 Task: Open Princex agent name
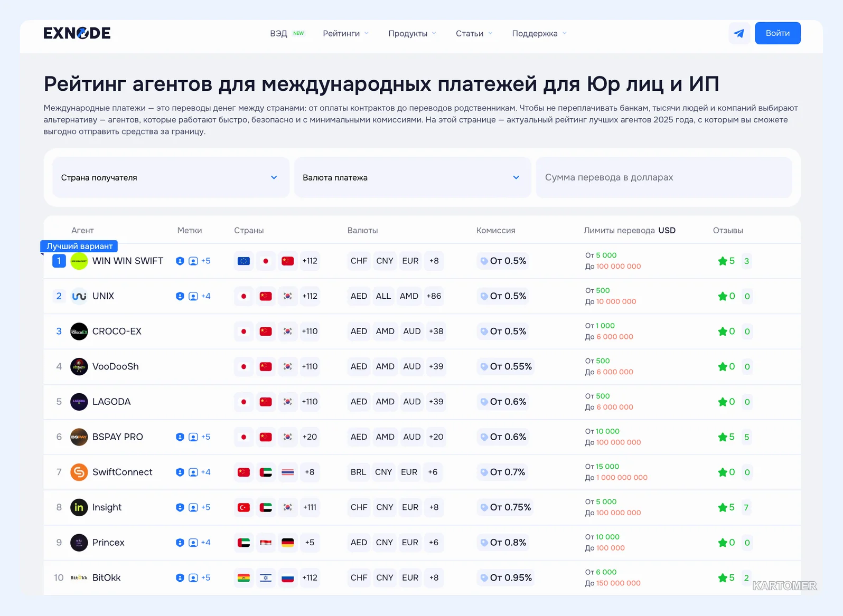click(x=108, y=543)
